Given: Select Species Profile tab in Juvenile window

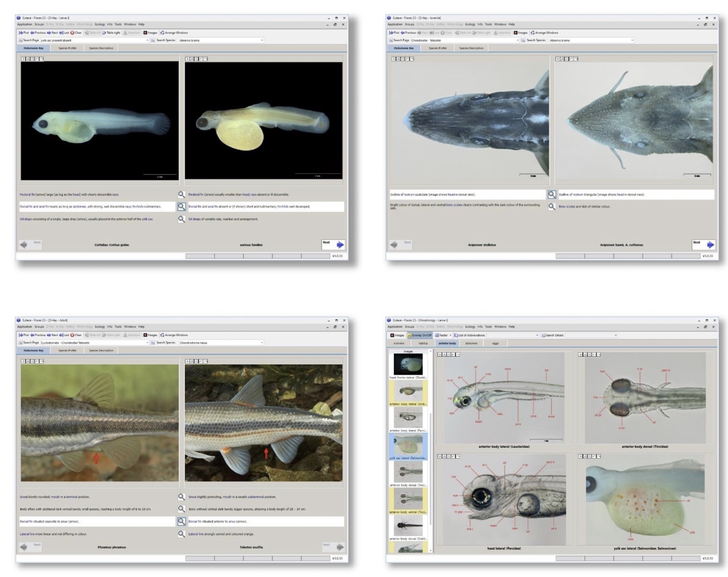Looking at the screenshot, I should click(x=437, y=48).
